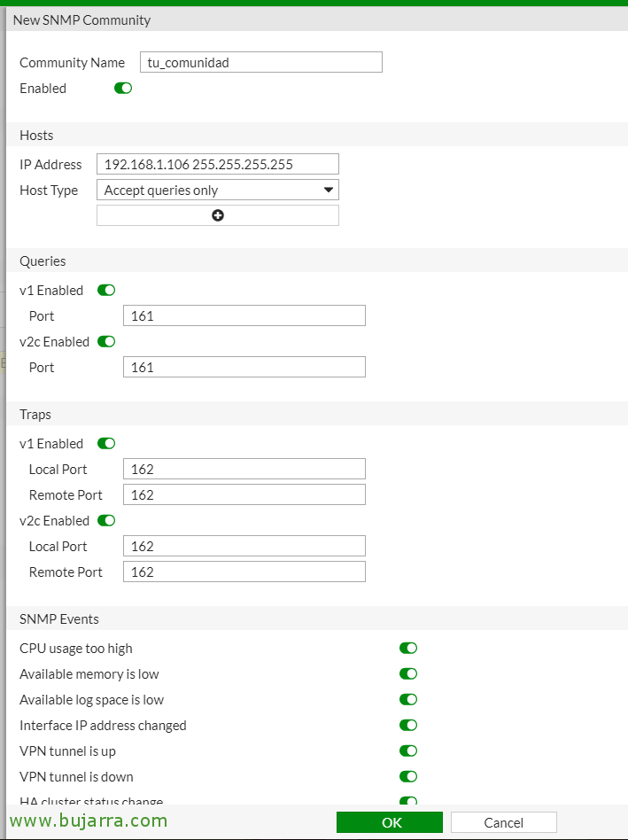Disable v1 queries toggle
The height and width of the screenshot is (840, 628).
point(106,290)
